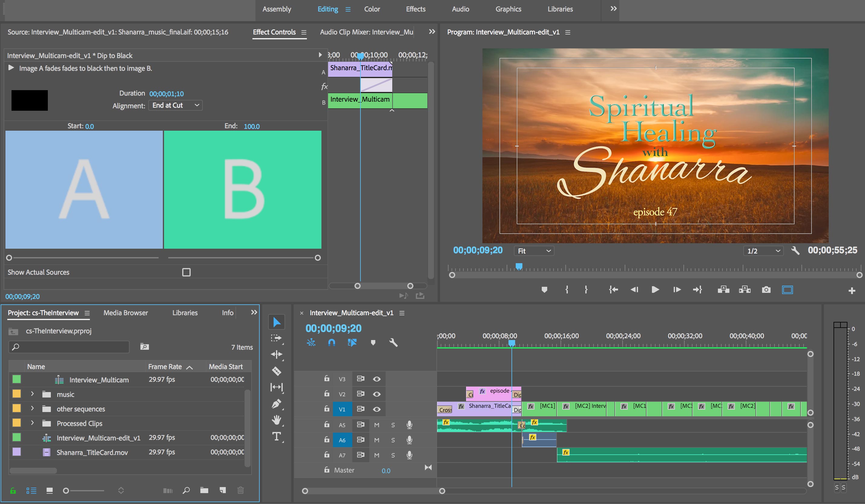The height and width of the screenshot is (504, 865).
Task: Select the Pen tool
Action: coord(276,404)
